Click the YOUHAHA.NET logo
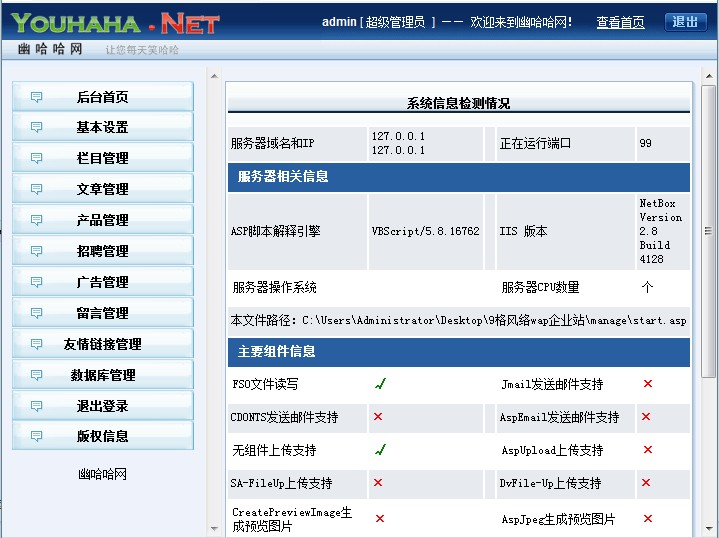 [x=115, y=23]
